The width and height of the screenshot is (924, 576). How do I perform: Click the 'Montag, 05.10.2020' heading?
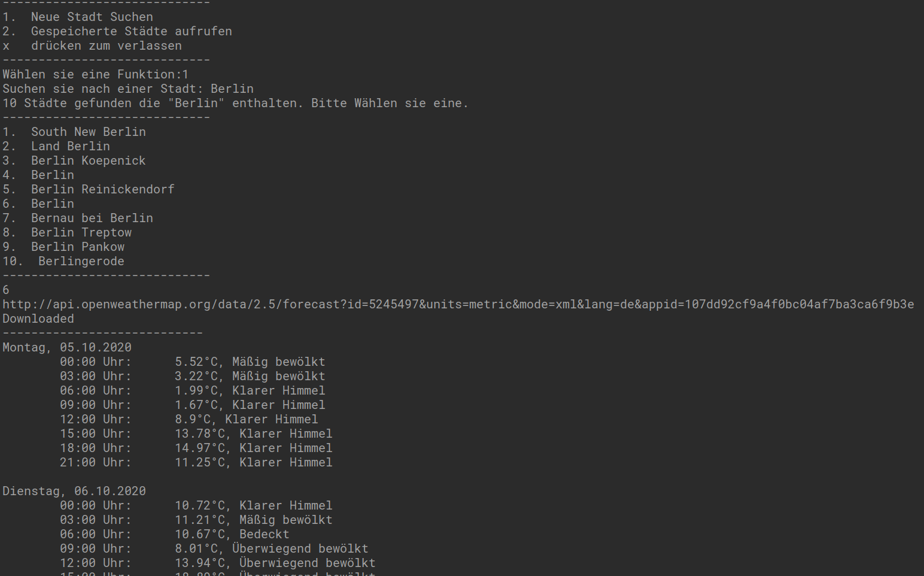coord(67,347)
